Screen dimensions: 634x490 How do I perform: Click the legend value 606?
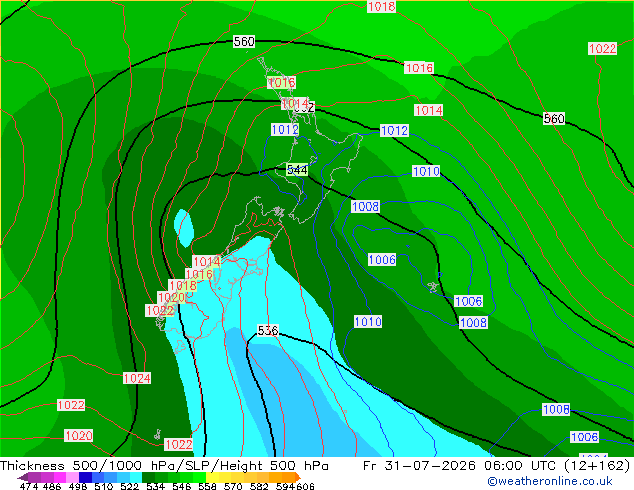[305, 486]
